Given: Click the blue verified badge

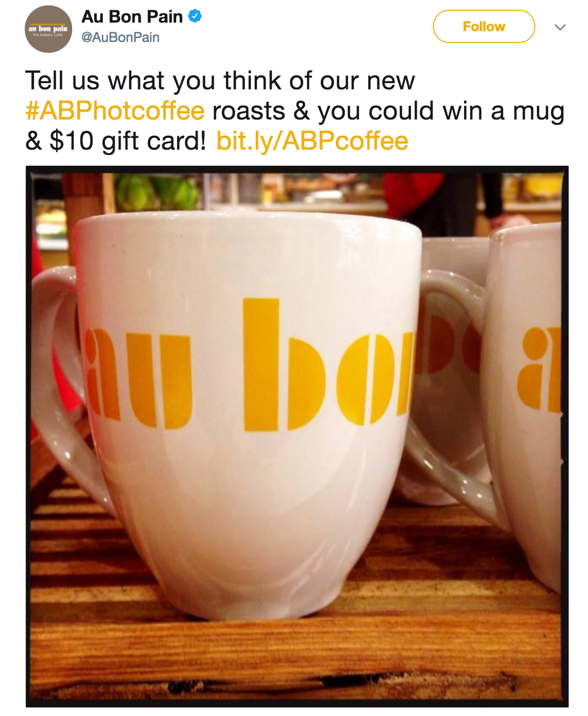Looking at the screenshot, I should [x=195, y=16].
